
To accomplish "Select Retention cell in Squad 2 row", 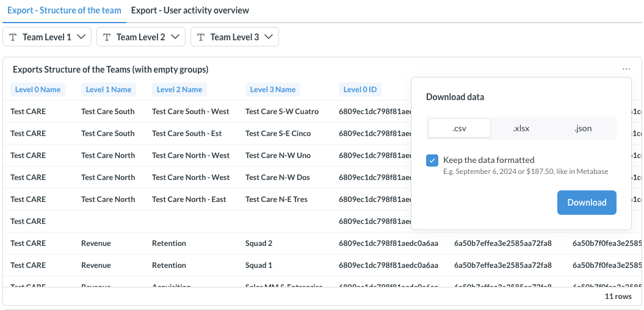I will coord(169,243).
